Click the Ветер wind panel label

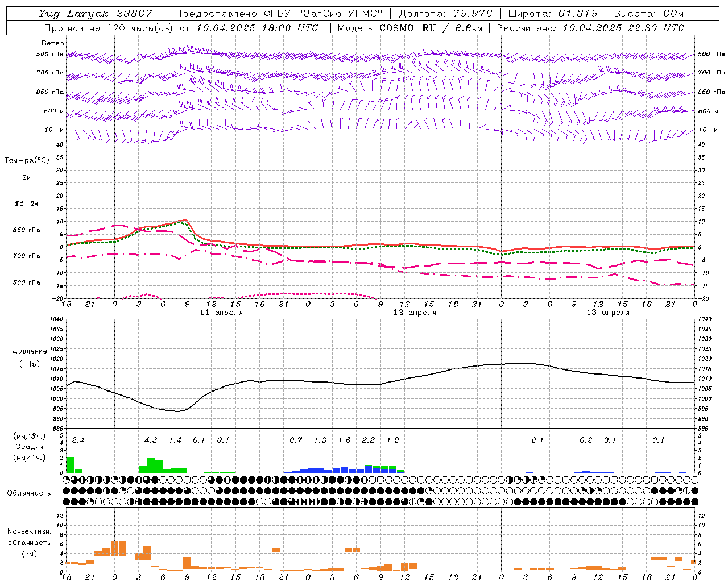[x=53, y=43]
